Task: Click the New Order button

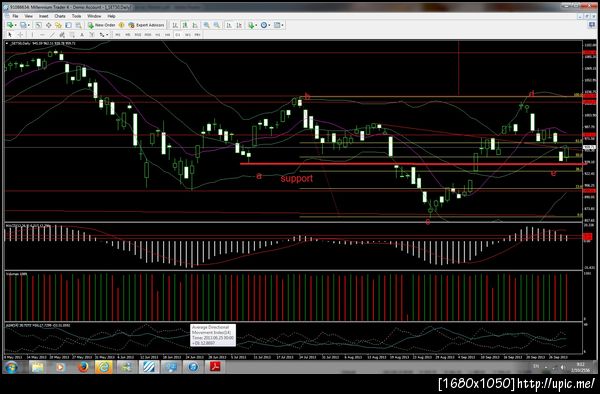Action: (x=101, y=25)
